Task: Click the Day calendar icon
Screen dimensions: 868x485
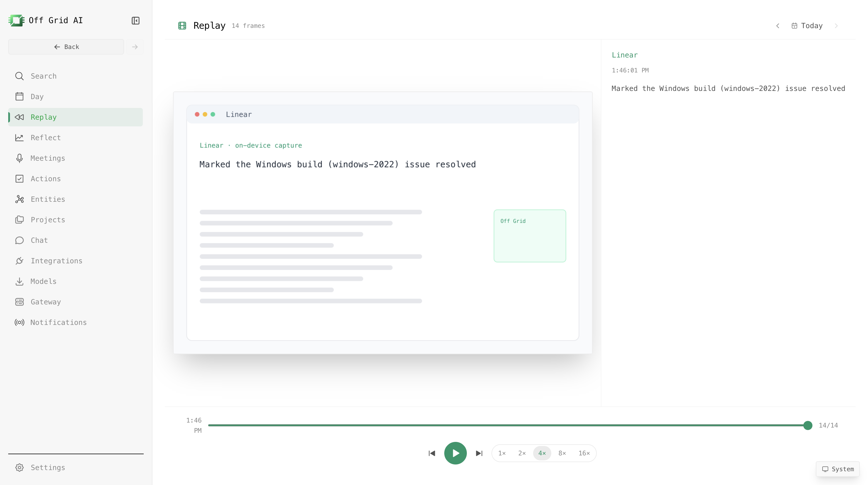Action: click(x=20, y=97)
